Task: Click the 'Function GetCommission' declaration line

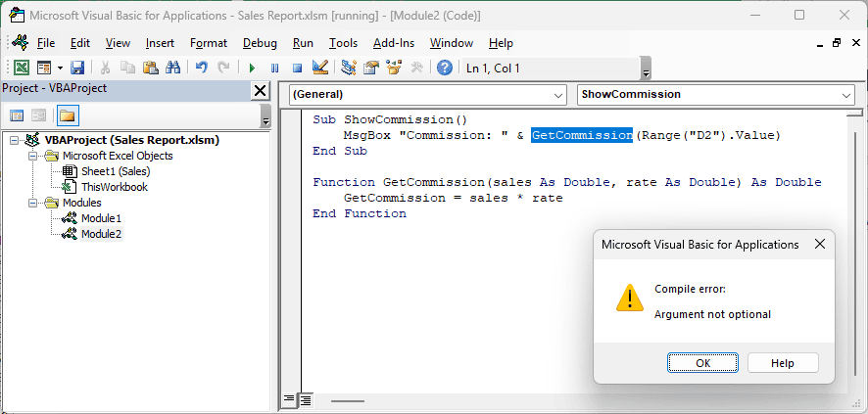Action: pyautogui.click(x=567, y=182)
